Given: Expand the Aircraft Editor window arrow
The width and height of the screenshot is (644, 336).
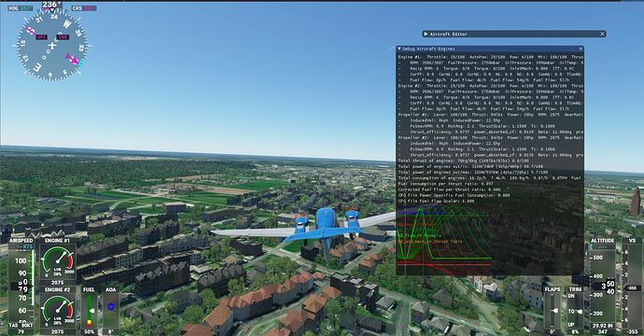Looking at the screenshot, I should click(426, 35).
